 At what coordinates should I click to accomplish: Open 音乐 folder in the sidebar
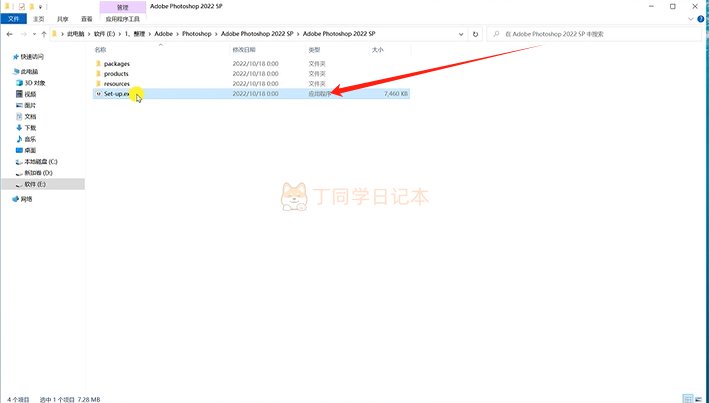pyautogui.click(x=26, y=139)
